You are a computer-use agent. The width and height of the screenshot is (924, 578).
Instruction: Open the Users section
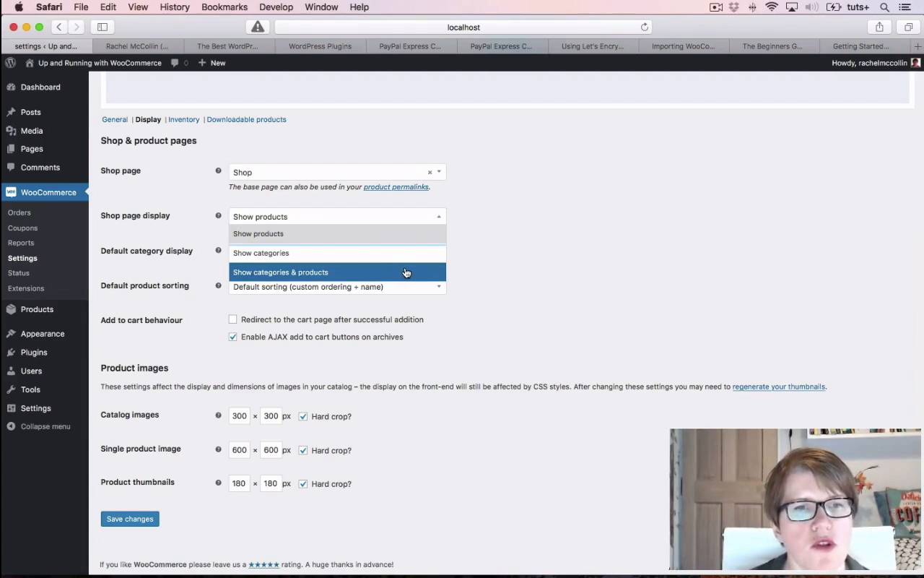point(31,371)
